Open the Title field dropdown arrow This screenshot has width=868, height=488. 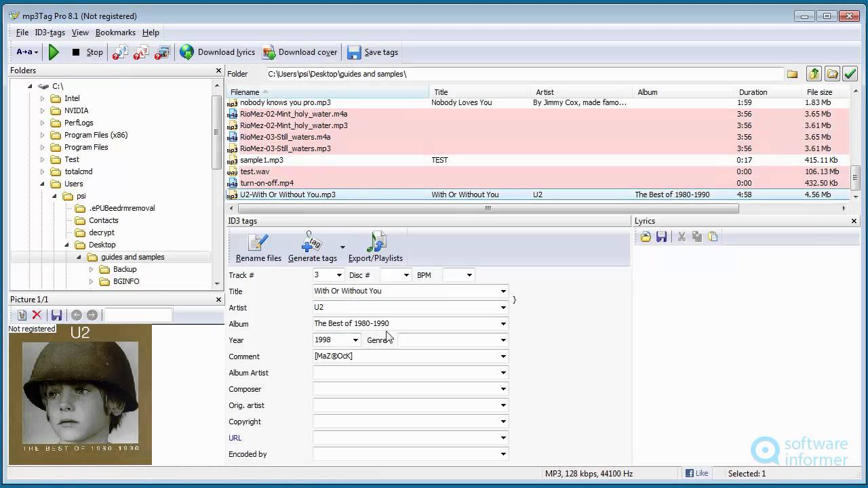[503, 291]
